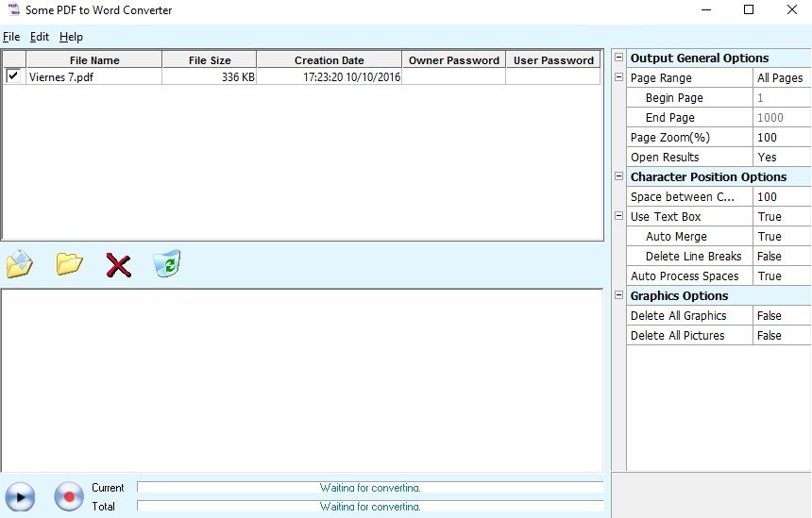Change the Open Results value Yes
This screenshot has width=812, height=518.
coord(782,157)
